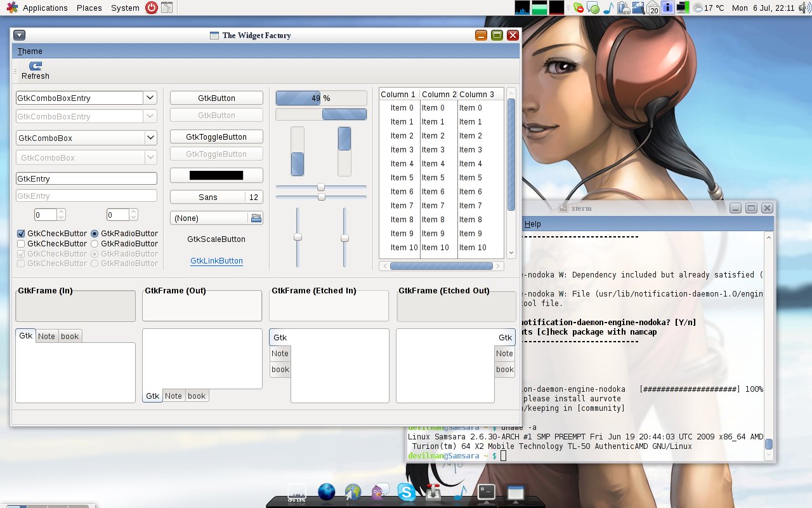This screenshot has width=812, height=508.
Task: Click the 49 % progress bar
Action: (x=321, y=98)
